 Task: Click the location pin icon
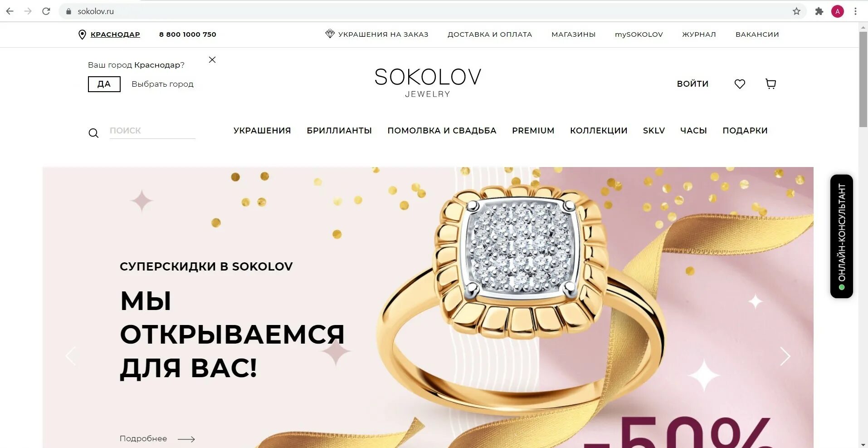click(x=82, y=34)
